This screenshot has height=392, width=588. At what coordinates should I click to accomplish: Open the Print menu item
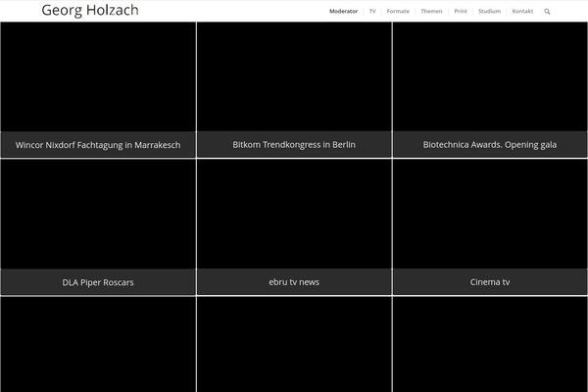[x=461, y=11]
